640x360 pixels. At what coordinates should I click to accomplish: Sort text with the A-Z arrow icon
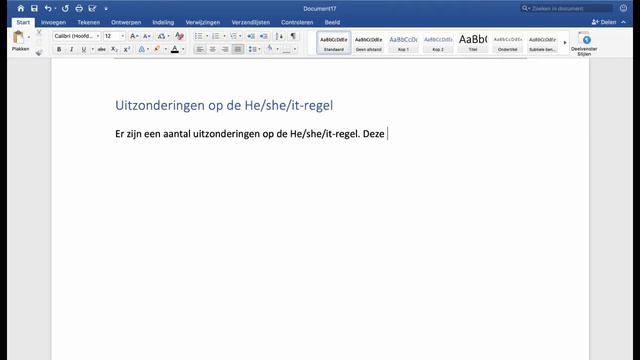tap(279, 36)
